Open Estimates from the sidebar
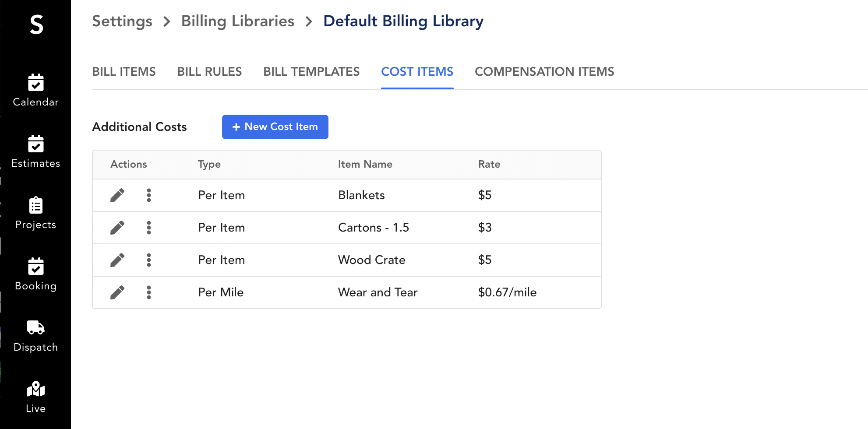 (35, 144)
